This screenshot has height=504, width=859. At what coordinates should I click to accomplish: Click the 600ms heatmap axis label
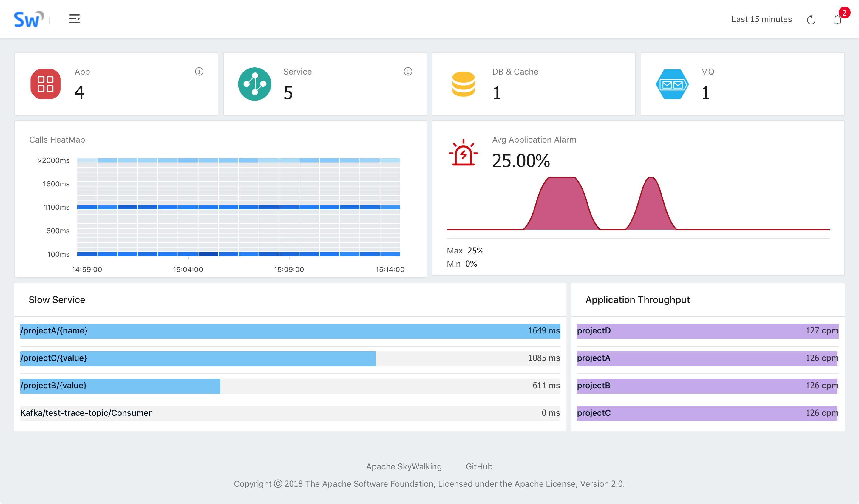(x=58, y=231)
